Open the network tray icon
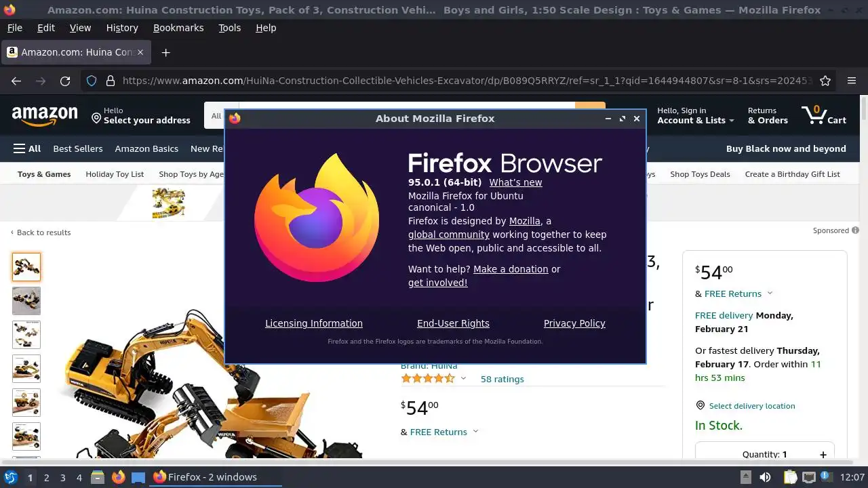This screenshot has height=488, width=868. coord(808,477)
